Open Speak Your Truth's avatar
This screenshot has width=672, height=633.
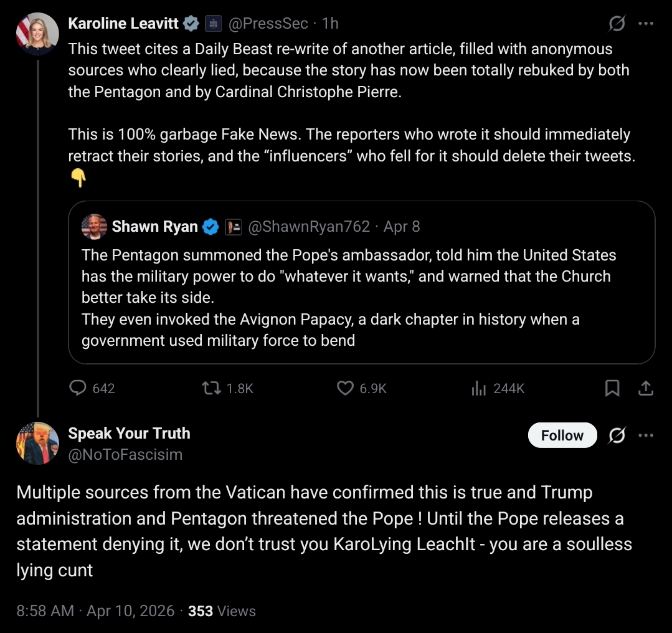pos(37,443)
